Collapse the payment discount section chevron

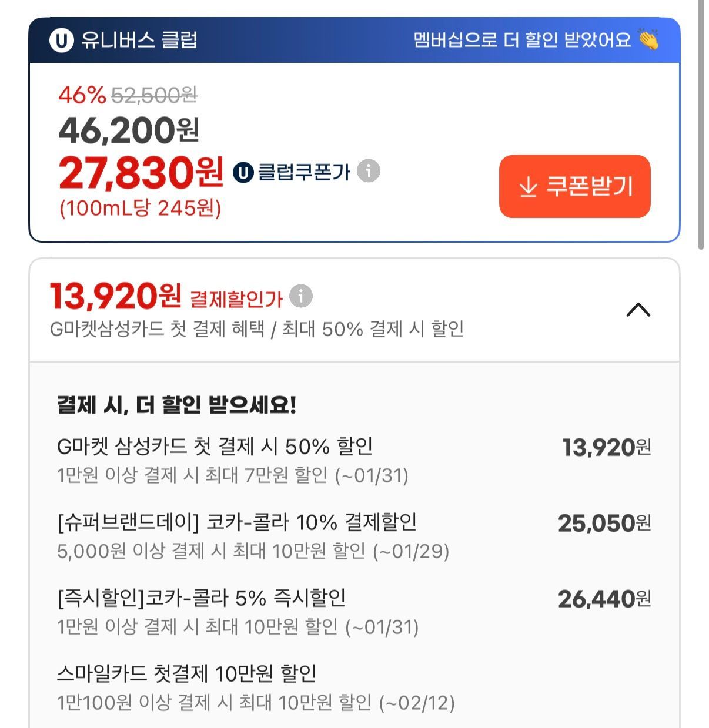click(638, 310)
